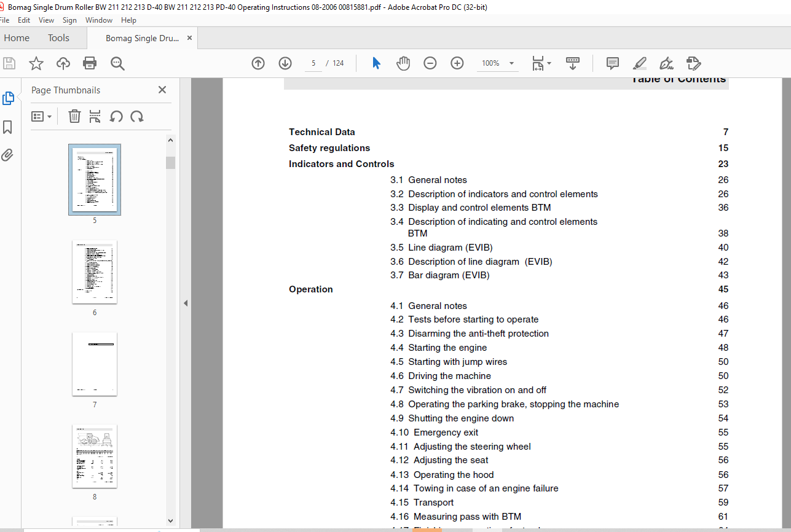The width and height of the screenshot is (791, 532).
Task: Open Technical Data contents entry
Action: [x=322, y=132]
